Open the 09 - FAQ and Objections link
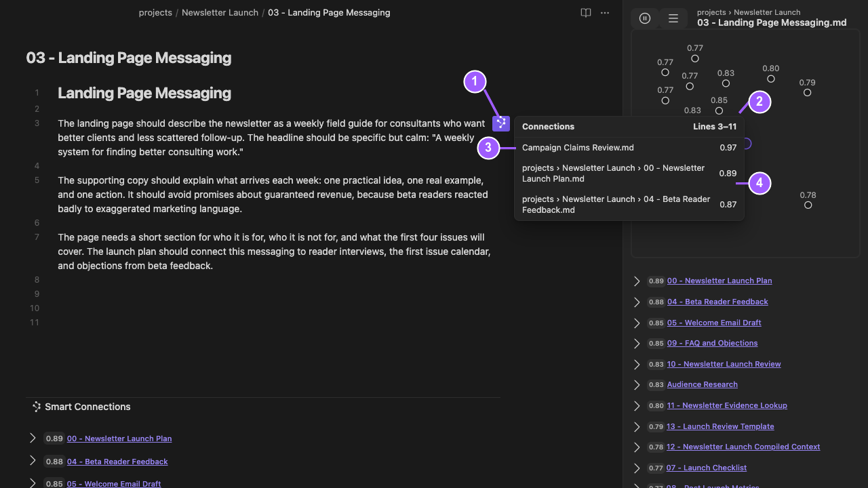This screenshot has height=488, width=868. pyautogui.click(x=712, y=343)
